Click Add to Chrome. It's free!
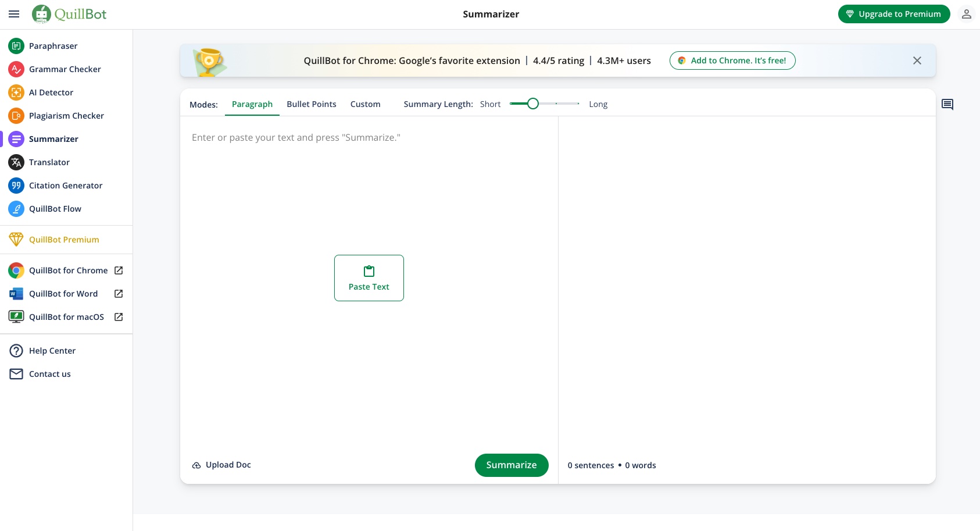 point(732,60)
